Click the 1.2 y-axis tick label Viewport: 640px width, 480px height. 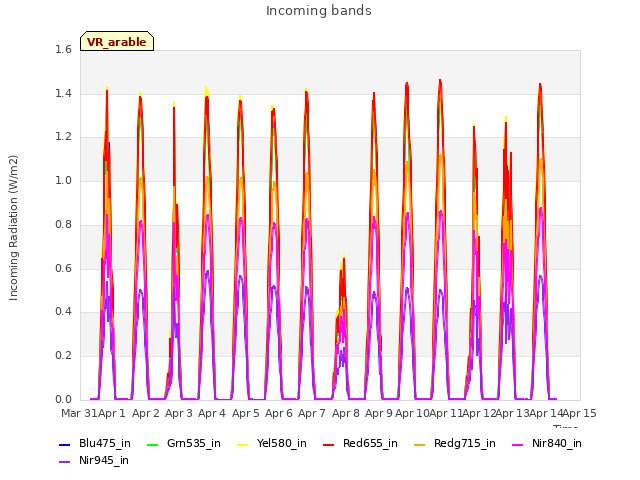pyautogui.click(x=63, y=137)
